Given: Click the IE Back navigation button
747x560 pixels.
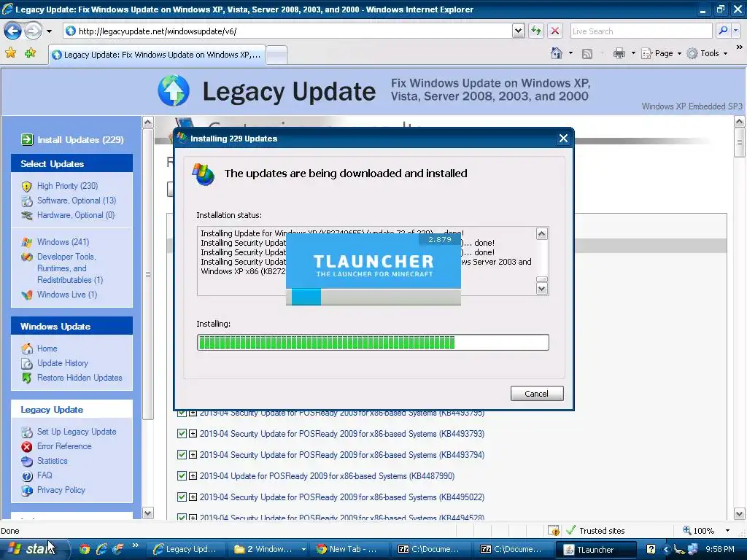Looking at the screenshot, I should 13,31.
